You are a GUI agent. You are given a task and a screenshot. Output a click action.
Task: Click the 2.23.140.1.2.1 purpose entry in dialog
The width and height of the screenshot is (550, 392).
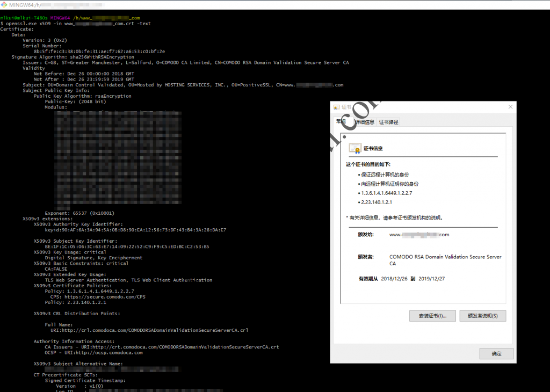click(x=377, y=202)
